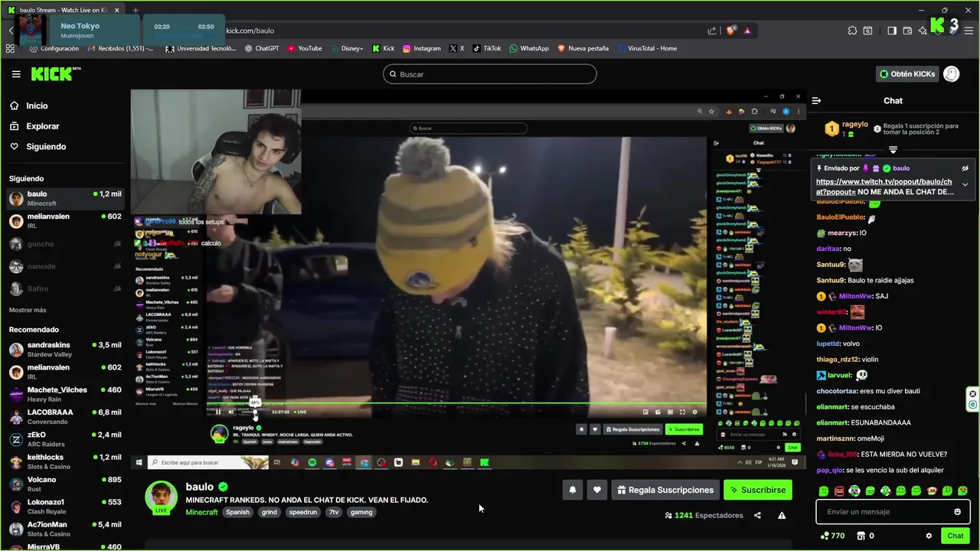
Task: Open recommended channel sandraskins
Action: click(x=65, y=350)
